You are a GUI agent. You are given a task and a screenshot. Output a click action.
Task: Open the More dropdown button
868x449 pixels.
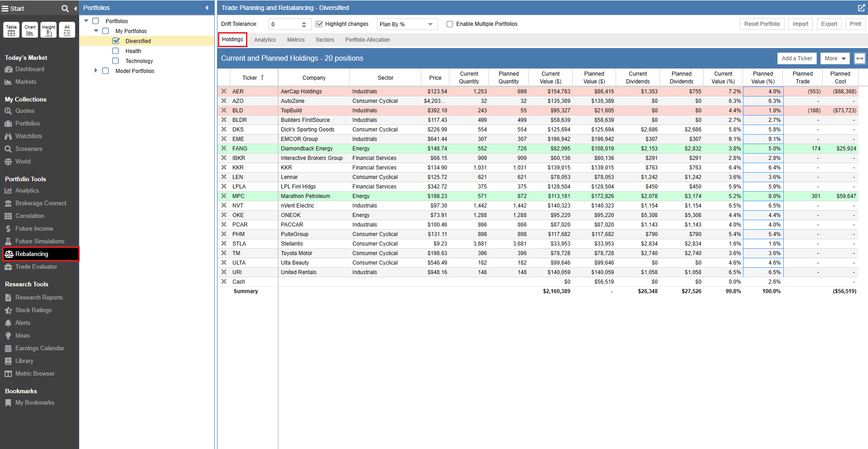coord(835,58)
